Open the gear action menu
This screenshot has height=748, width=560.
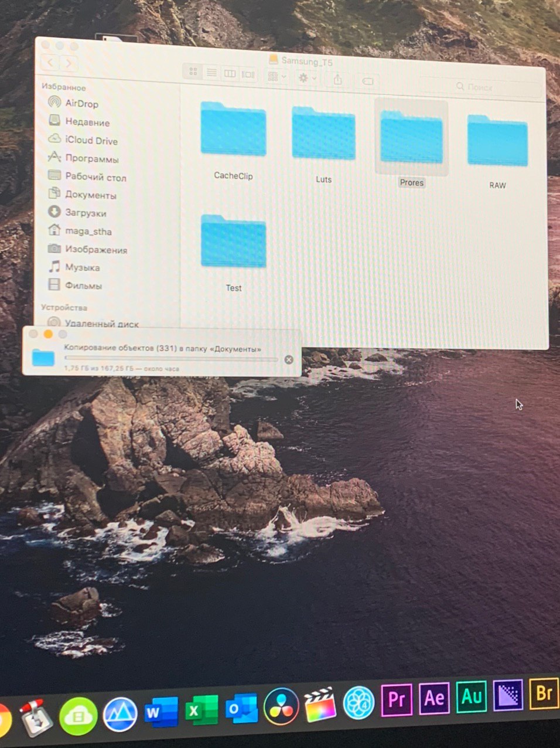pyautogui.click(x=306, y=78)
